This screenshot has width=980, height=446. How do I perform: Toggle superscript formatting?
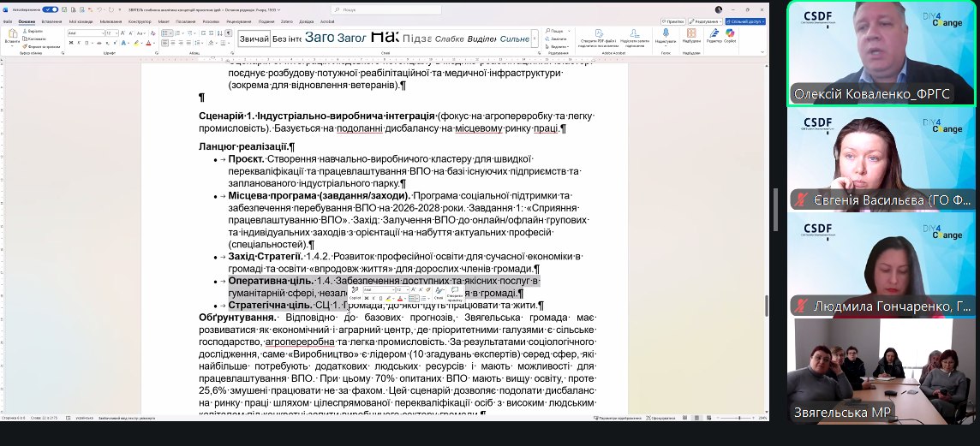pos(115,43)
